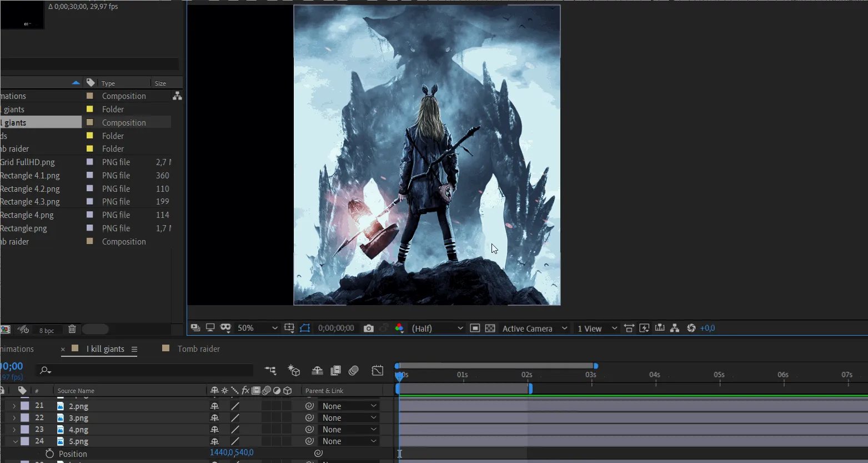Click the label tag column header icon

click(x=91, y=82)
